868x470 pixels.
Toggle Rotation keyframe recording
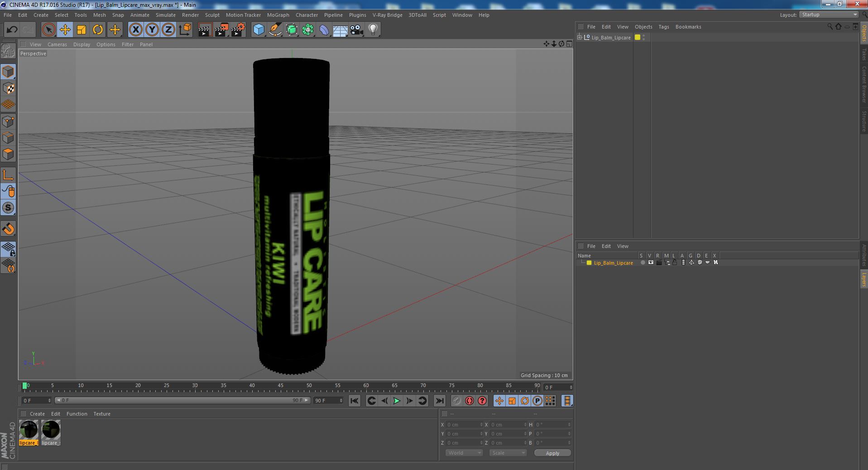[524, 401]
